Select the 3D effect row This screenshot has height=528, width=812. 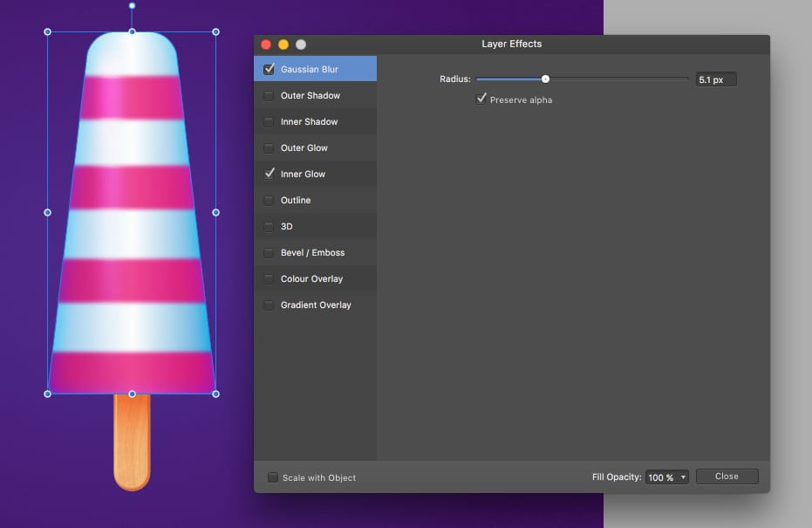315,226
